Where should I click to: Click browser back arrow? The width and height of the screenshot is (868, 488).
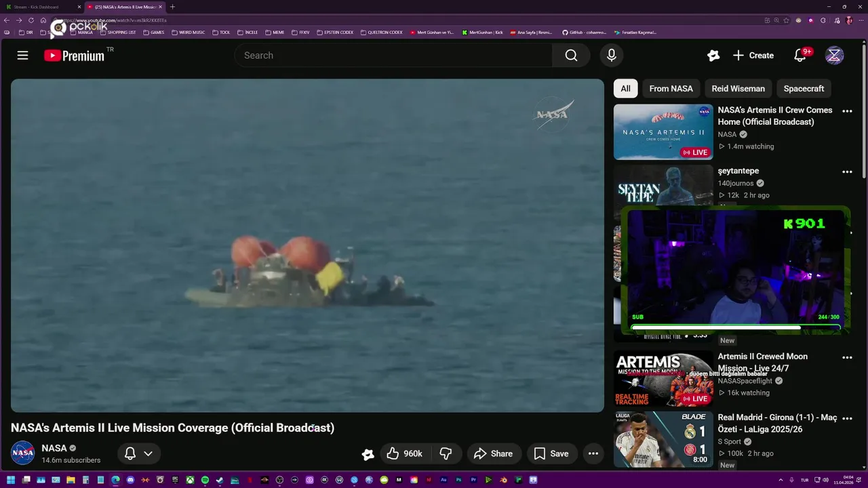pos(7,20)
